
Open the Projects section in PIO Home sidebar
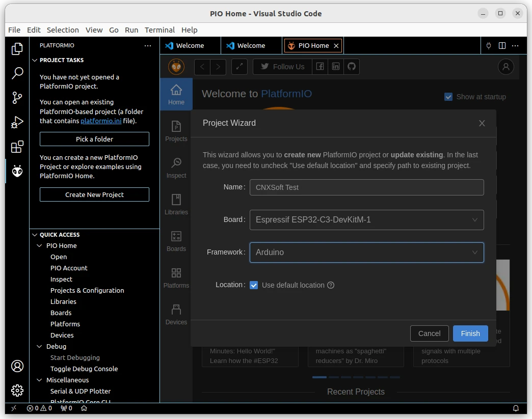click(176, 131)
